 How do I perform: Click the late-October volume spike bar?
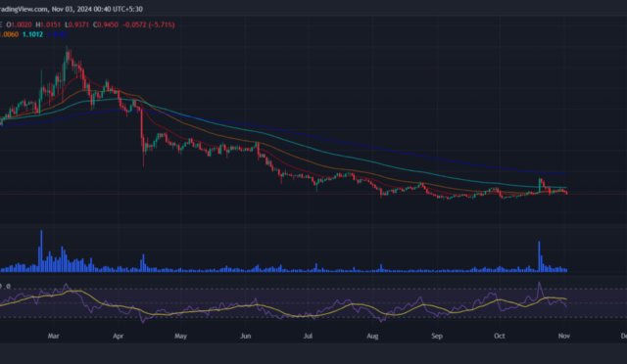click(539, 256)
